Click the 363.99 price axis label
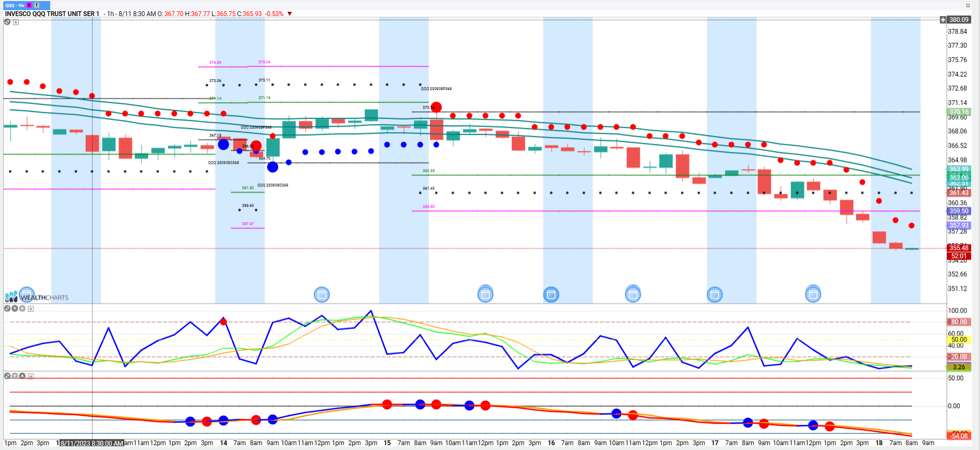The image size is (980, 450). coord(959,169)
